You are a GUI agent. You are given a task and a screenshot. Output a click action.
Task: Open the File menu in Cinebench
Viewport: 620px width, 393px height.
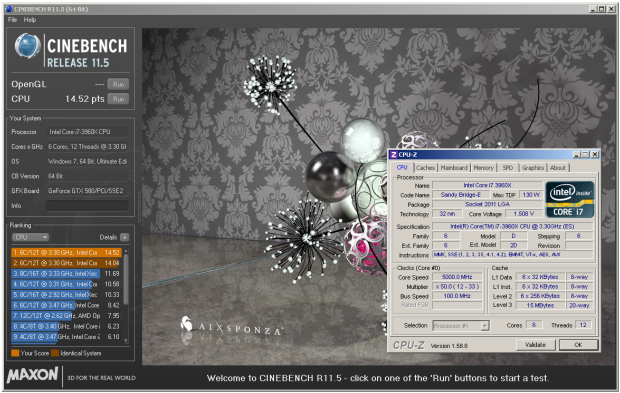point(12,20)
